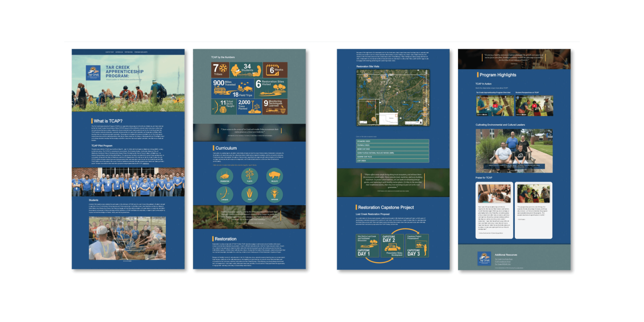The image size is (644, 322).
Task: Click the TCAP by the Numbers title
Action: tap(223, 57)
